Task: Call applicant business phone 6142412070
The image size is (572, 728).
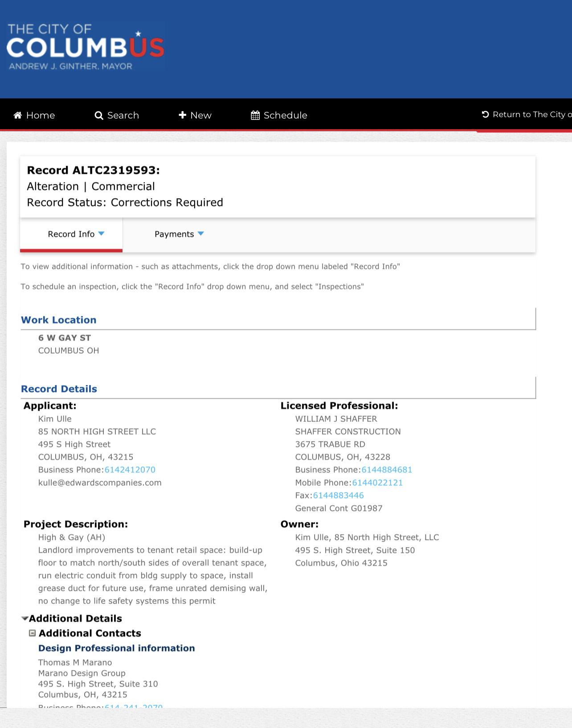Action: point(130,470)
